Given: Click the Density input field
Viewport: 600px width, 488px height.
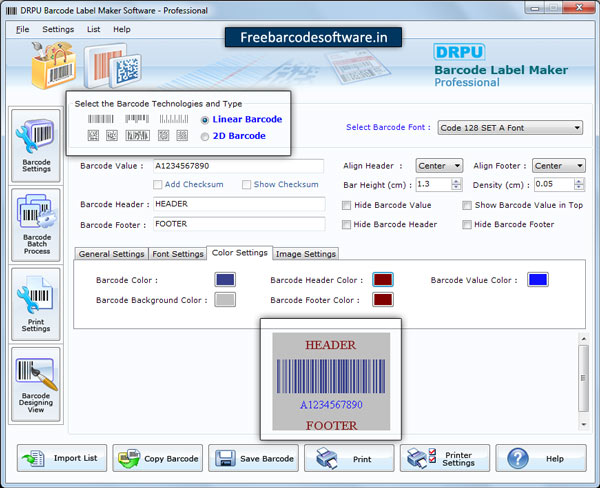Looking at the screenshot, I should tap(554, 184).
